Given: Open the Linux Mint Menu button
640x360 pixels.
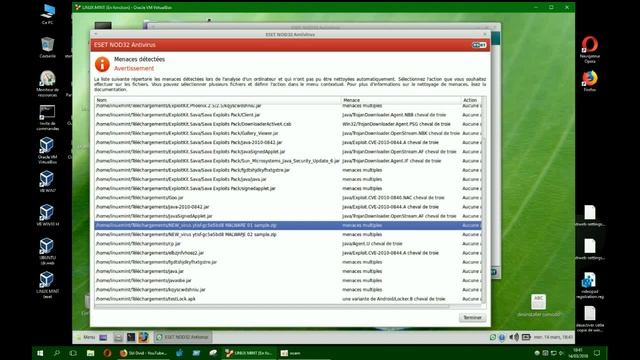Looking at the screenshot, I should pyautogui.click(x=86, y=337).
